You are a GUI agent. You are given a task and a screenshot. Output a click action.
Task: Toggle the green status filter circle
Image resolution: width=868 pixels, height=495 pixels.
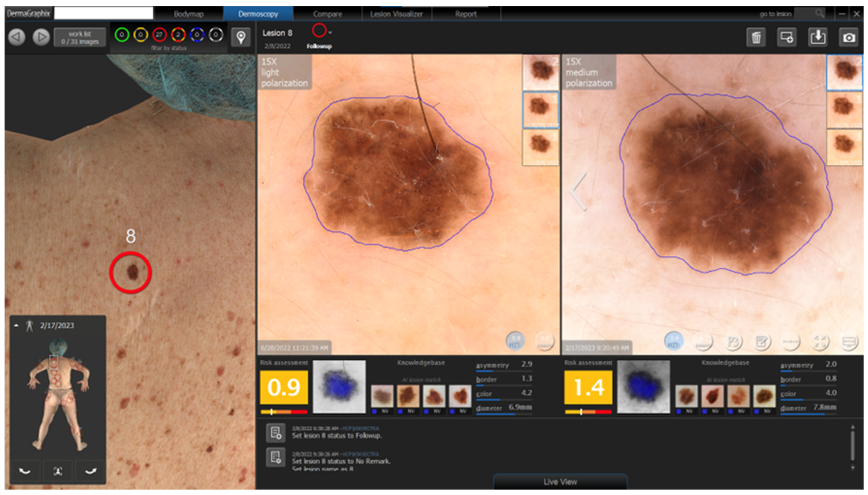coord(122,35)
